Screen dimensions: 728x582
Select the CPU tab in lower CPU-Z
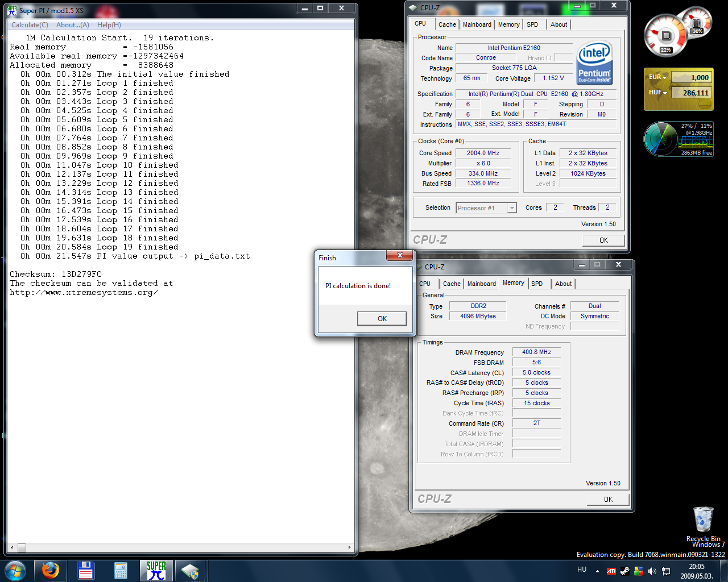(425, 284)
